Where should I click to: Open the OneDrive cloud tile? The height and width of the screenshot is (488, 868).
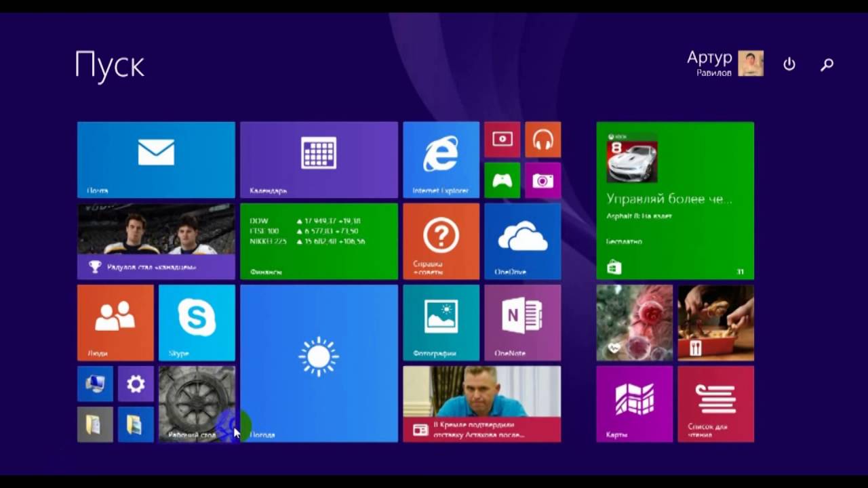pyautogui.click(x=522, y=241)
